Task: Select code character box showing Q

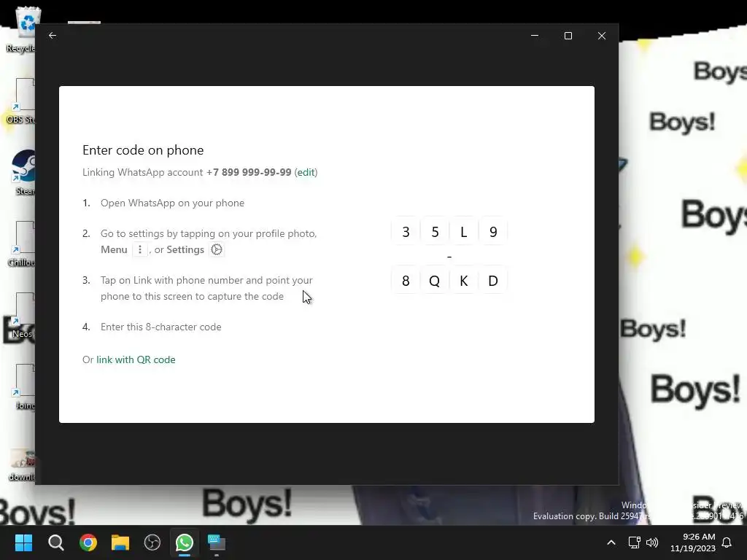Action: [x=435, y=281]
